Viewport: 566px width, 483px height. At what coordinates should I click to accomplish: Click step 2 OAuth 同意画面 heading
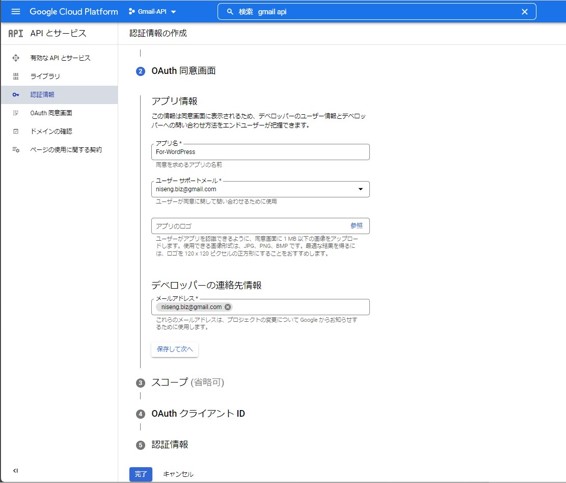tap(183, 71)
